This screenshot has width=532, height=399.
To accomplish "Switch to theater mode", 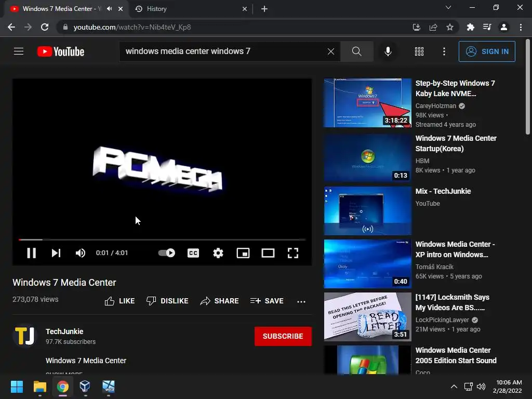I will 268,253.
